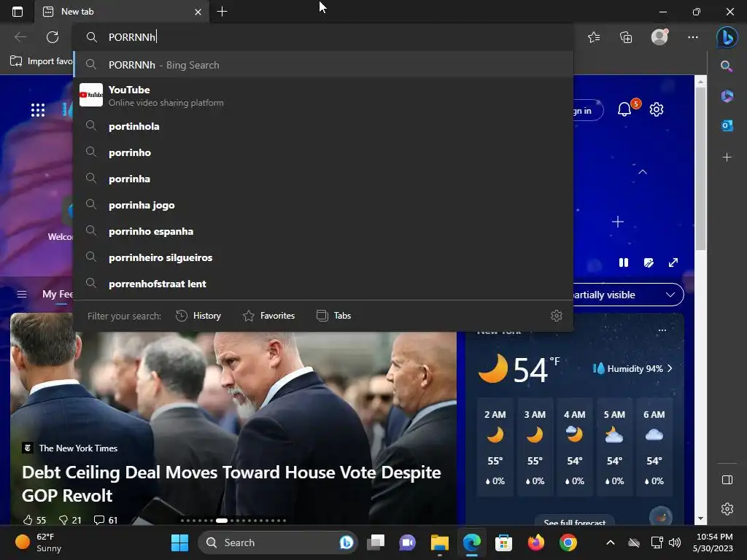Select the porrinho espanha suggestion
747x560 pixels.
tap(323, 231)
